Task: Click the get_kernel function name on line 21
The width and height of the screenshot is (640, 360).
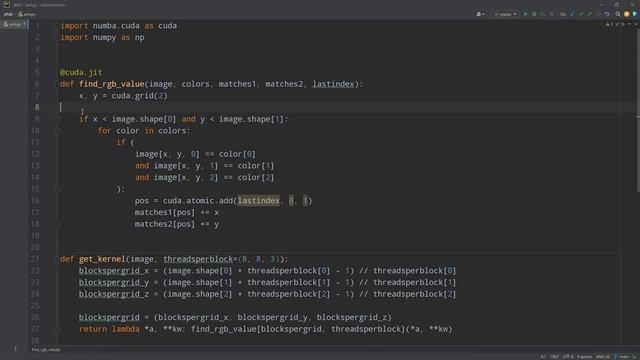Action: (102, 259)
